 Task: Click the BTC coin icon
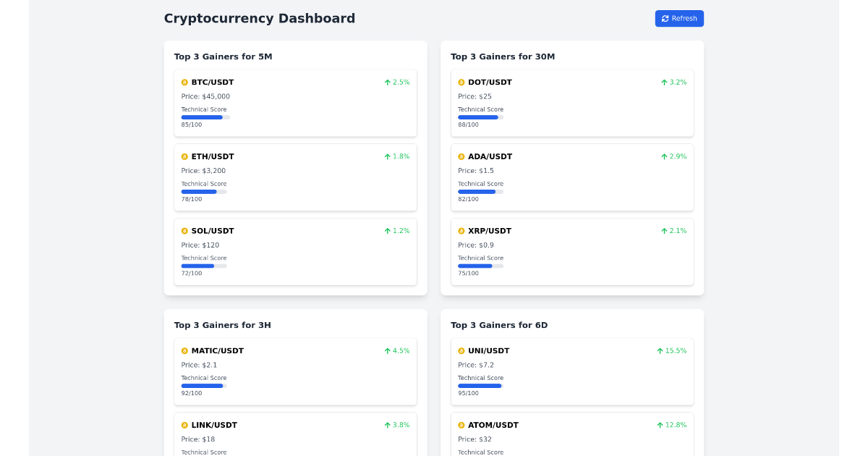184,82
